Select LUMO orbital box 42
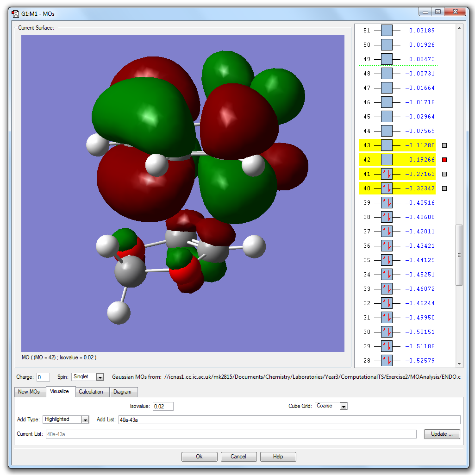Screen dimensions: 475x476 [387, 160]
